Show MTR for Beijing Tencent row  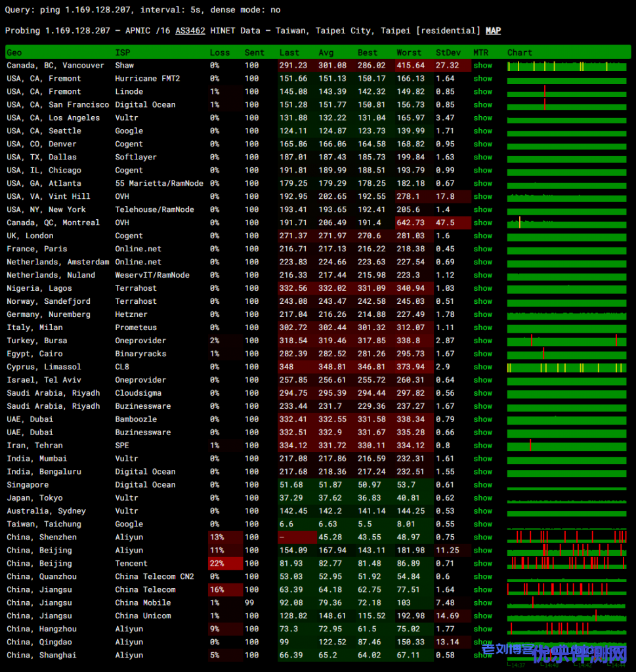pos(482,564)
